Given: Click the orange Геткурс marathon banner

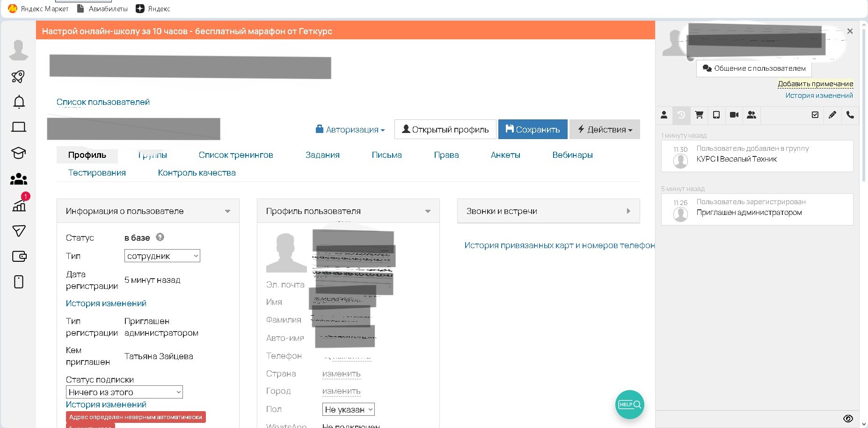Looking at the screenshot, I should click(x=345, y=31).
